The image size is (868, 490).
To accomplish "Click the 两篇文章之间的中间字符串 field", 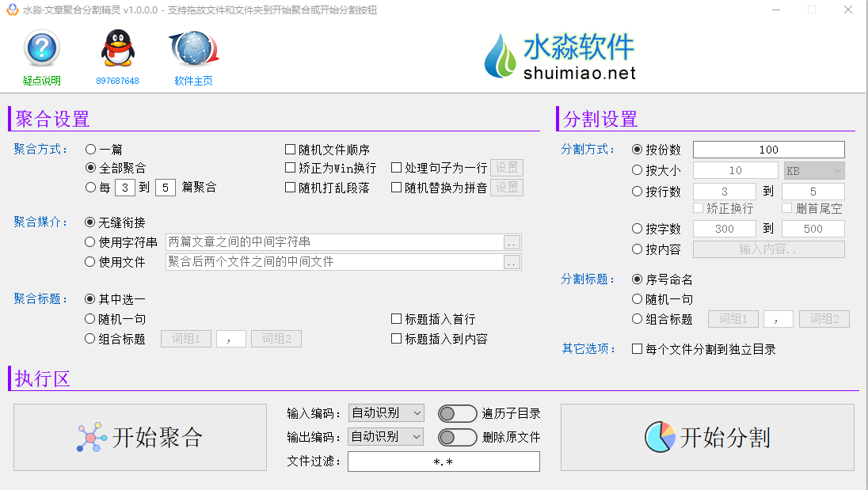I will tap(334, 242).
